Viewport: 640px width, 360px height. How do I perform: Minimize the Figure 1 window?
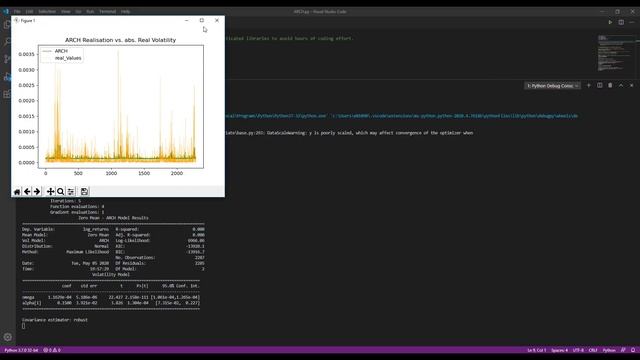tap(187, 20)
